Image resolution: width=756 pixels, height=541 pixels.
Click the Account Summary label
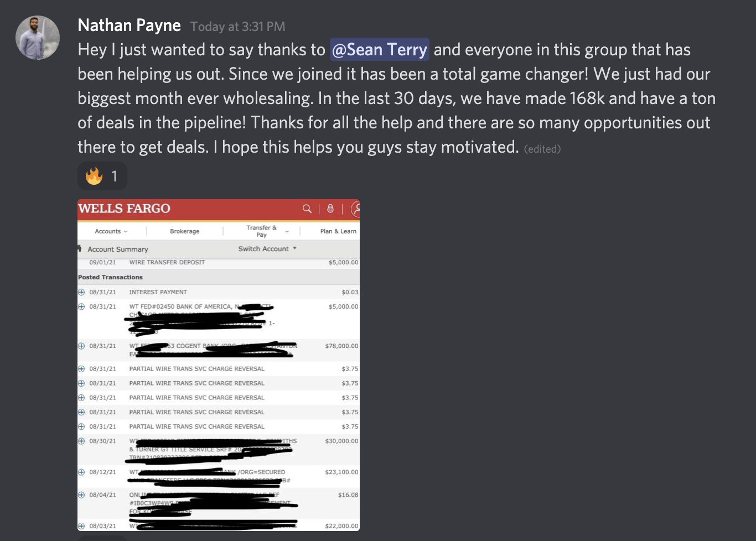pyautogui.click(x=118, y=249)
